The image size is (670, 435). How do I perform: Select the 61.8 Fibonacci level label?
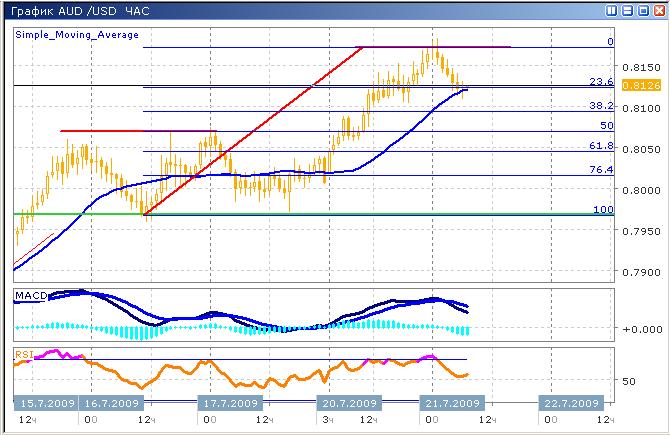[600, 146]
